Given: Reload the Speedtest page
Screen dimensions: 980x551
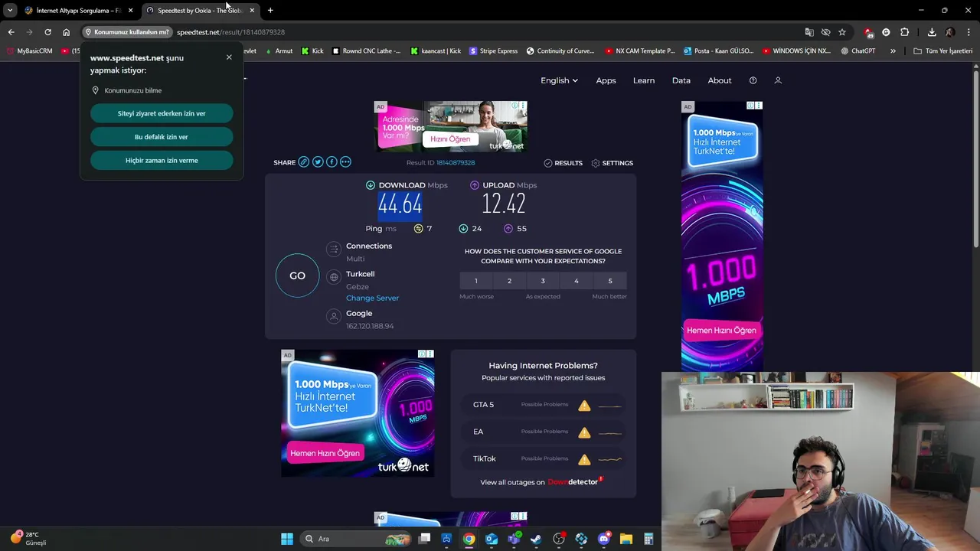Looking at the screenshot, I should pyautogui.click(x=47, y=32).
